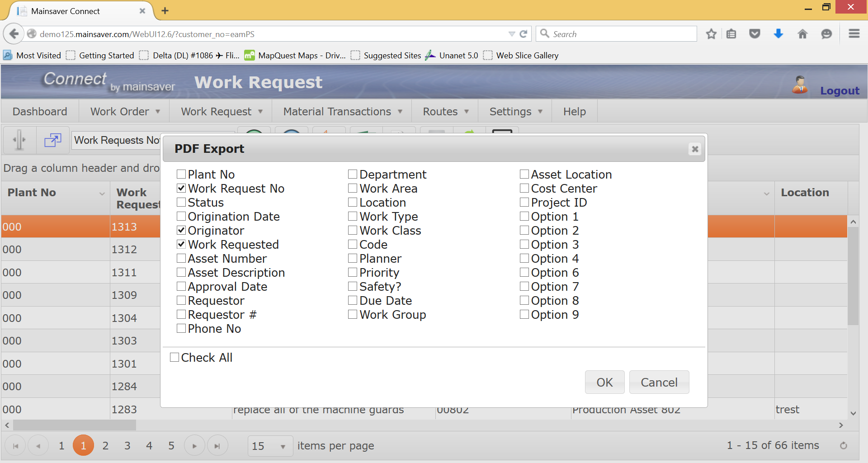Open the browser downloads arrow icon

point(778,34)
